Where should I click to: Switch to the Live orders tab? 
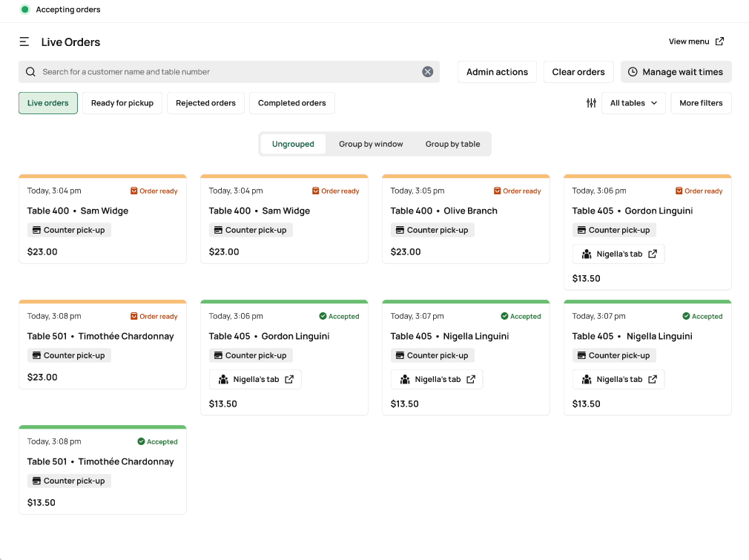(x=47, y=103)
